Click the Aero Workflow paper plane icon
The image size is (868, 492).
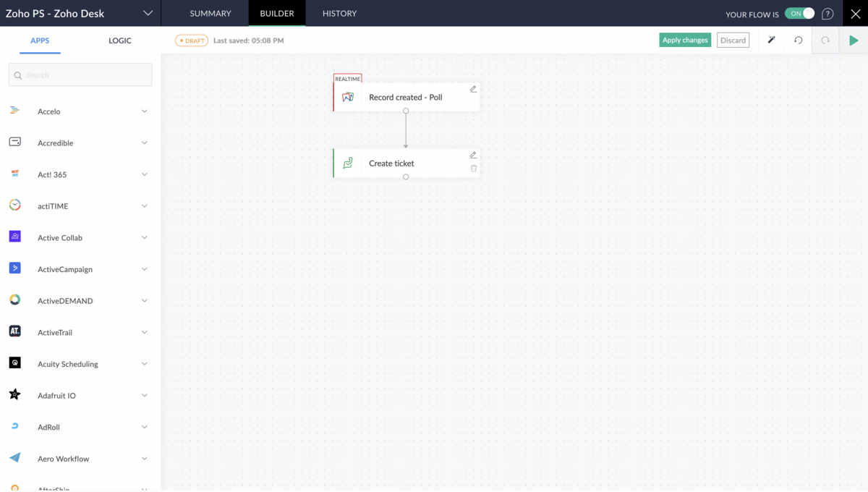[14, 458]
